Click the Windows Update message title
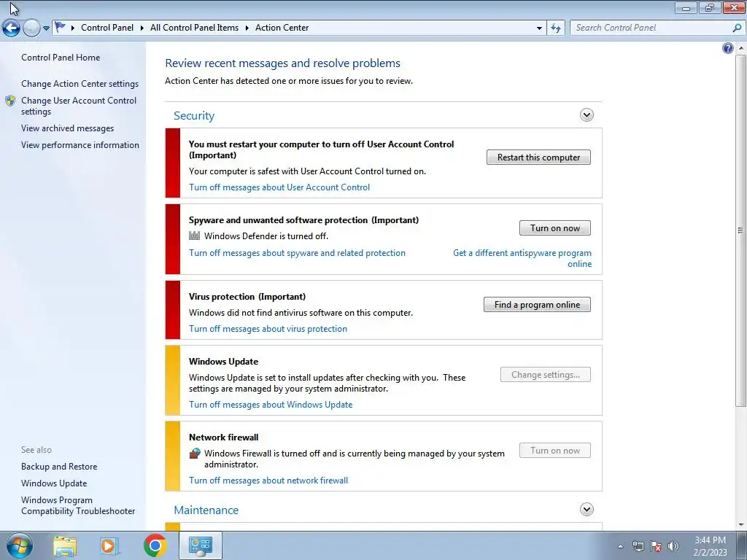 point(223,362)
